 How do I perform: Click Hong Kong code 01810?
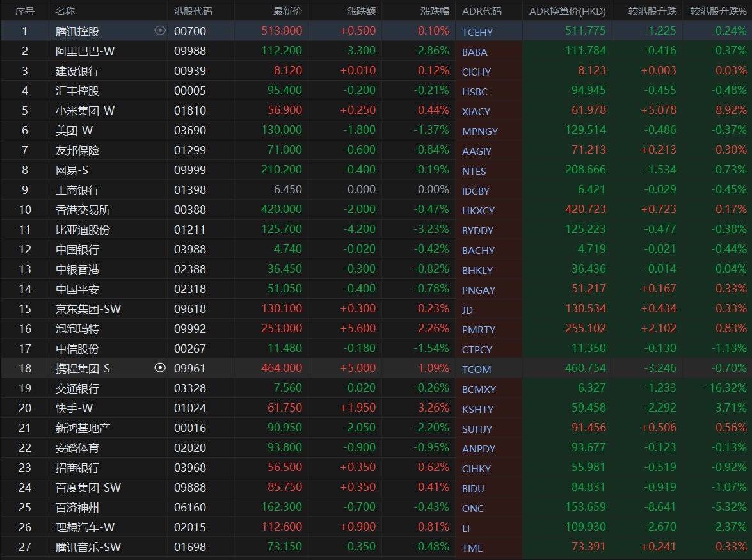(190, 110)
